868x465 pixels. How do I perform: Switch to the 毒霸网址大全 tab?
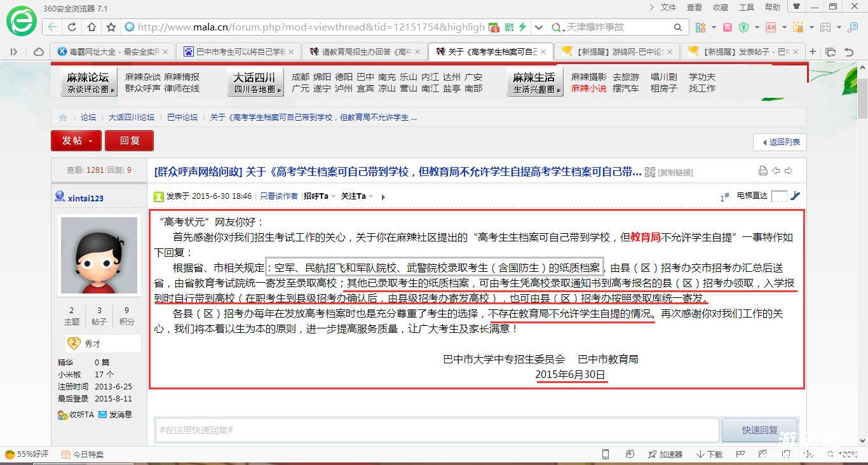pos(108,51)
